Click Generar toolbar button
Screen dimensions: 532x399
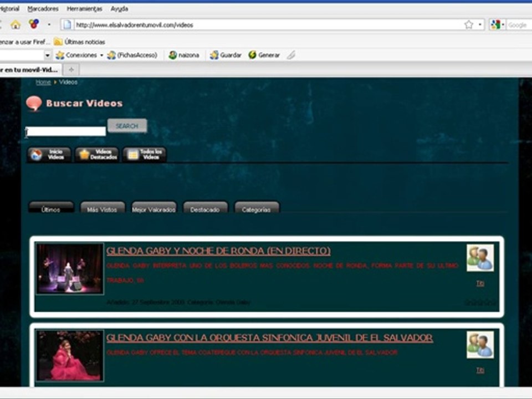264,55
